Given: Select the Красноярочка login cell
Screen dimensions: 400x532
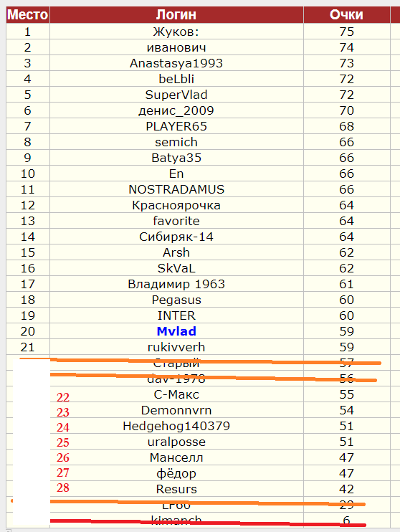Looking at the screenshot, I should [176, 205].
